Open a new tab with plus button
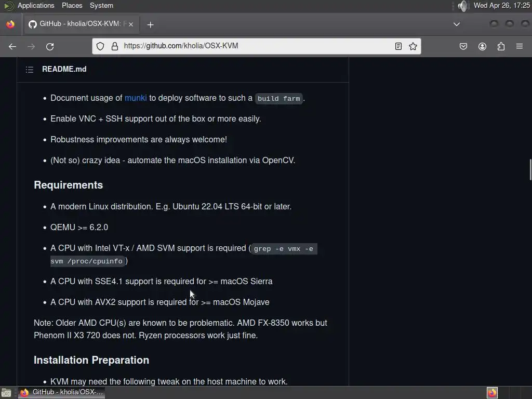The image size is (532, 399). click(150, 24)
